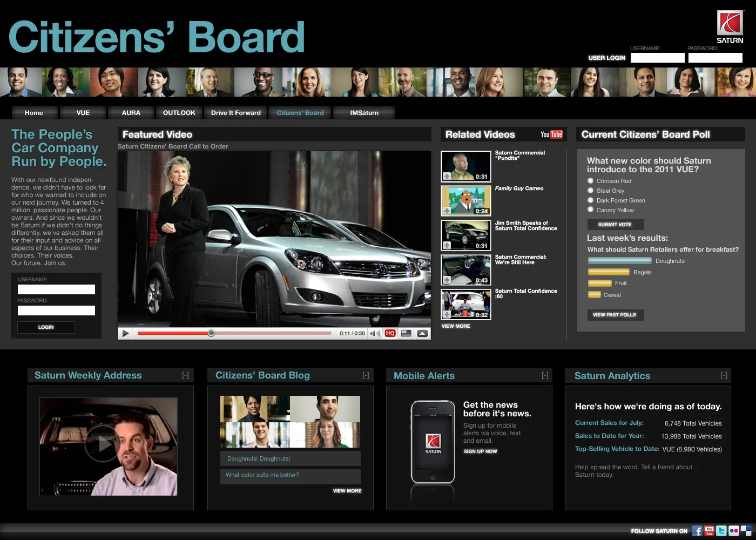Submit the poll vote
Screen dimensions: 756x540
click(615, 225)
